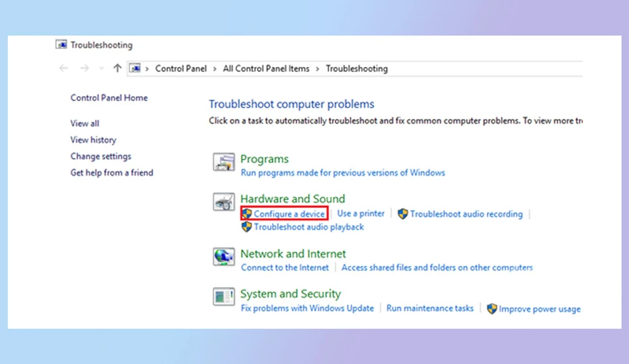Click the Hardware and Sound category icon
629x364 pixels.
coord(223,202)
